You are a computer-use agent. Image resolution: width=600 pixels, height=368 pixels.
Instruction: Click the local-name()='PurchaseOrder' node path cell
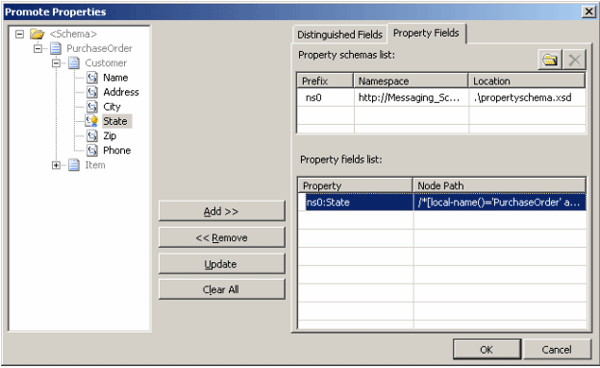(x=500, y=202)
